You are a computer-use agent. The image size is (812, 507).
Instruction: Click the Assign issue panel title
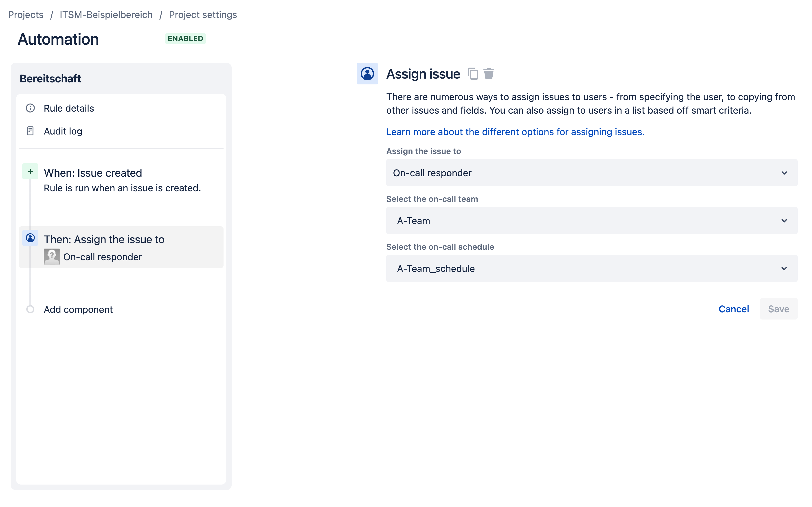[x=423, y=74]
